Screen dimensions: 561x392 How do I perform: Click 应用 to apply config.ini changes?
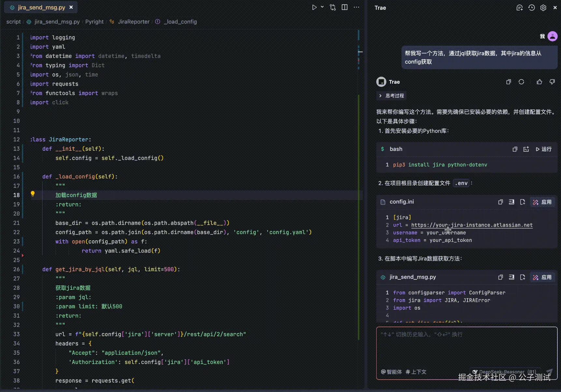[542, 202]
